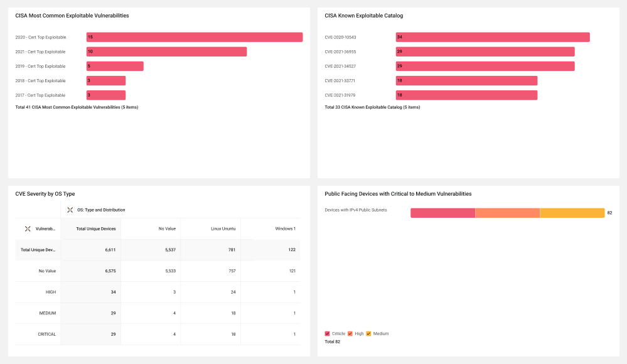Click the '2019 - Cert Top Exploitable' label
Screen dimensions: 627x364
pyautogui.click(x=40, y=67)
